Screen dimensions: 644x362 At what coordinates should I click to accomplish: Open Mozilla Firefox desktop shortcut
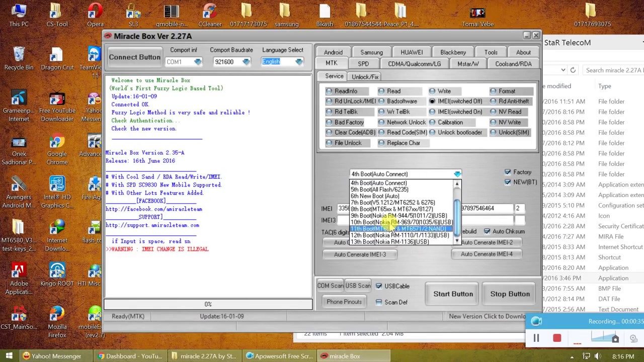click(x=57, y=322)
